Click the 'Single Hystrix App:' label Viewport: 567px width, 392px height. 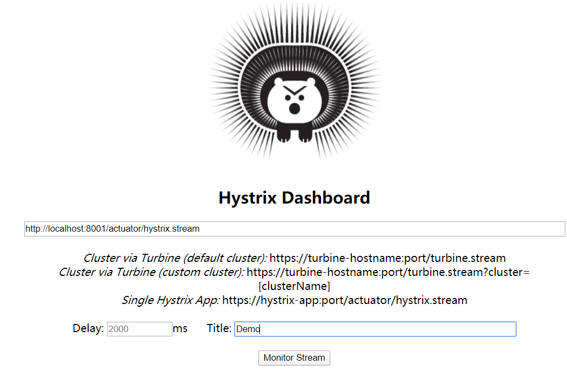[x=171, y=300]
